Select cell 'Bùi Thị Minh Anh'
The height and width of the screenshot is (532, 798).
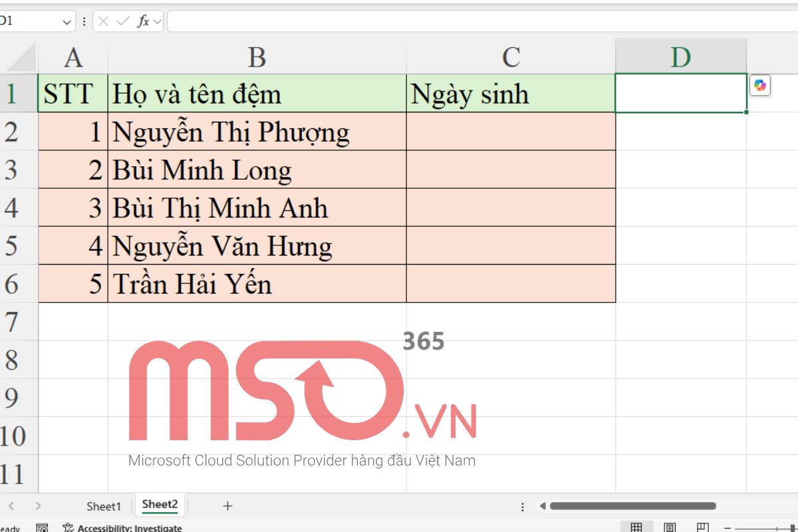257,207
